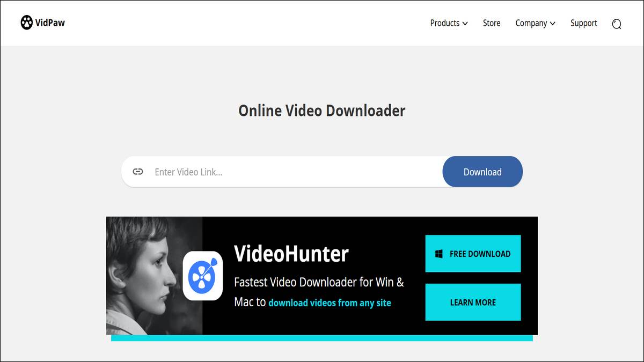644x362 pixels.
Task: Click the 'download videos from any site' link
Action: [x=330, y=303]
